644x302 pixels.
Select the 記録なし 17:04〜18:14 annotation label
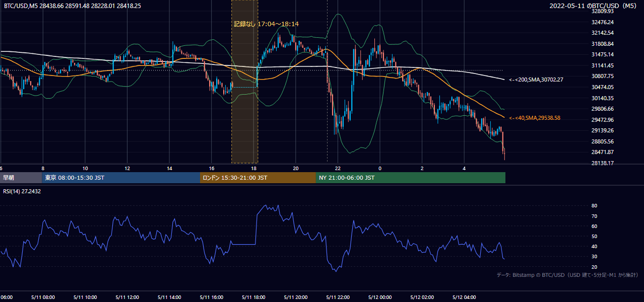266,24
